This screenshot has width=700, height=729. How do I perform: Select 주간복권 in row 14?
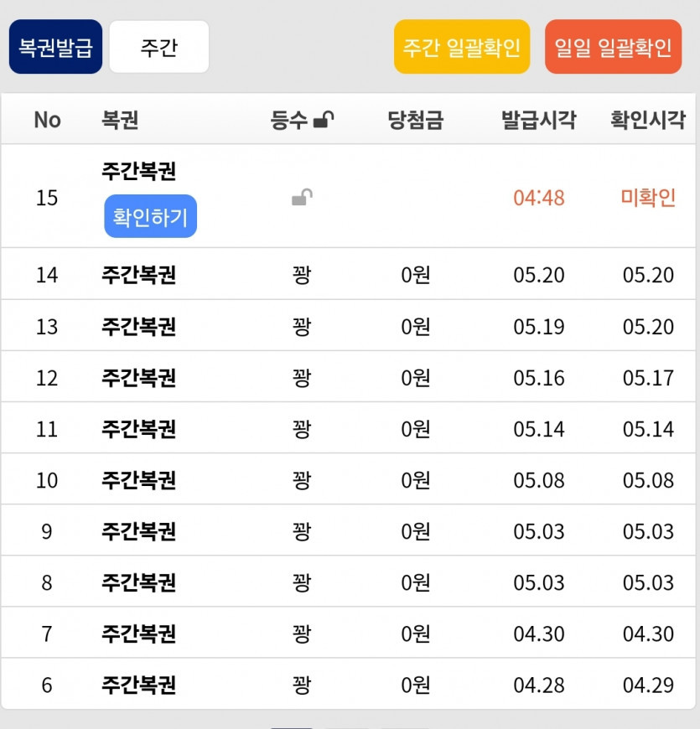pos(138,275)
